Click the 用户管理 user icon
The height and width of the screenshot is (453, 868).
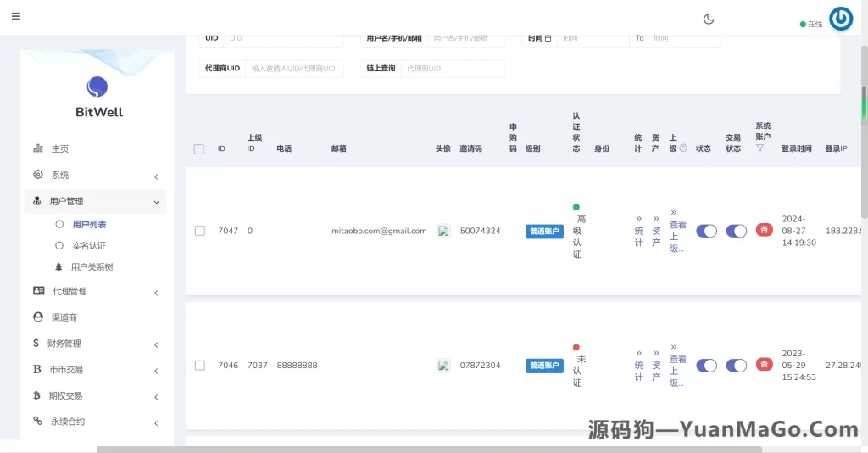(x=37, y=200)
